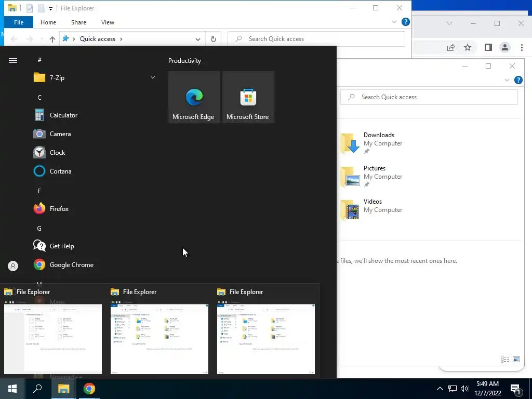Open Quick access toolbar dropdown arrow
The image size is (532, 399).
[50, 8]
